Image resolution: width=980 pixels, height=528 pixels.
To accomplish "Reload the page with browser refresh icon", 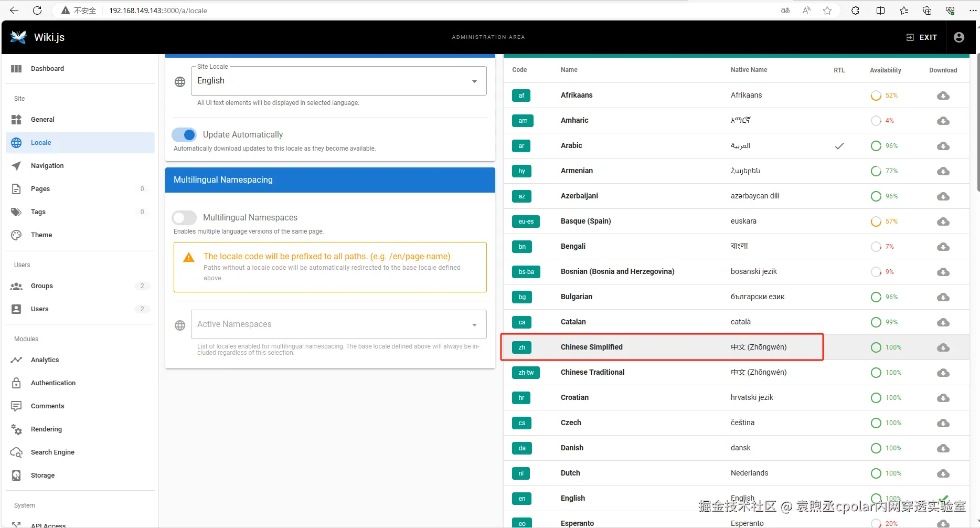I will tap(37, 10).
